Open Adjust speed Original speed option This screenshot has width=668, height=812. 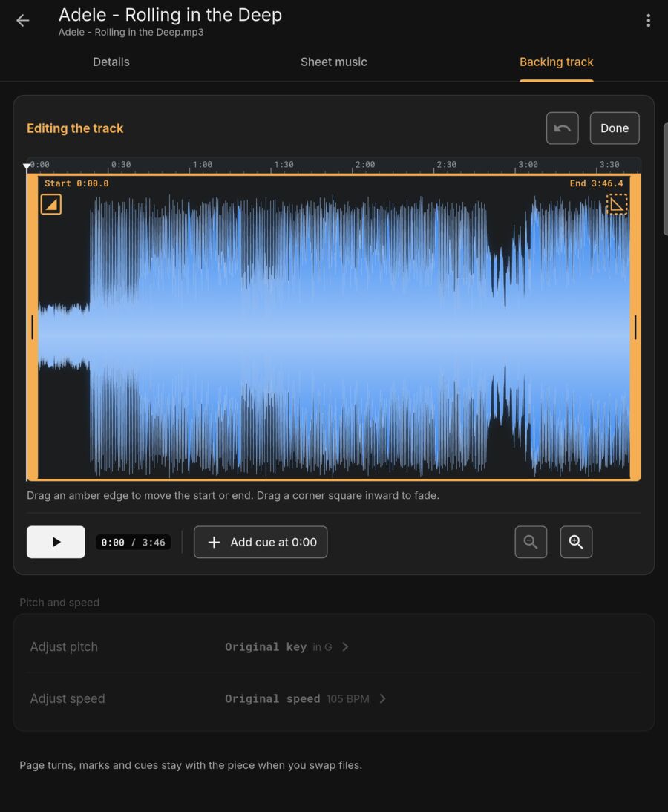(x=306, y=698)
